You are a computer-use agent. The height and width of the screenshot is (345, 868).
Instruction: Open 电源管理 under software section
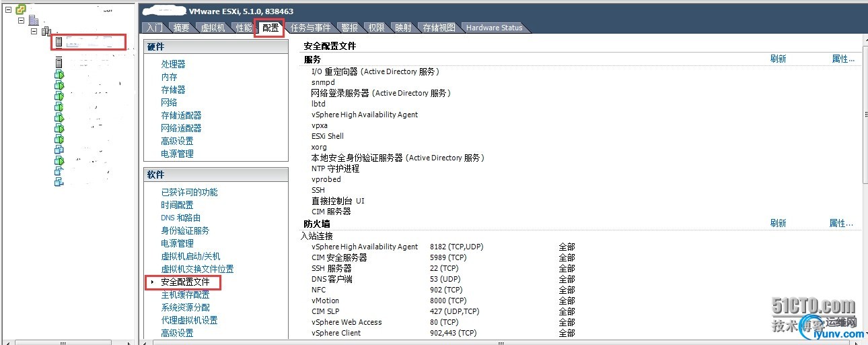pyautogui.click(x=177, y=243)
